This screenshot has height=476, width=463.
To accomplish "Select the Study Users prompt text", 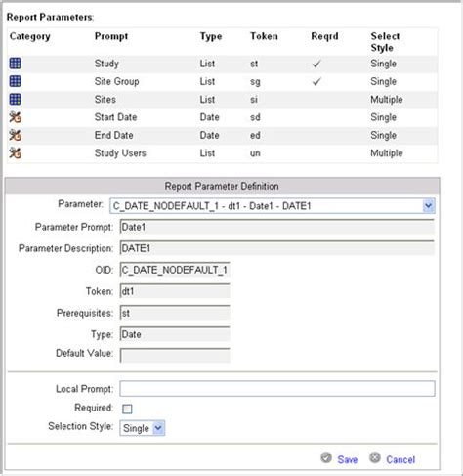I will click(120, 153).
